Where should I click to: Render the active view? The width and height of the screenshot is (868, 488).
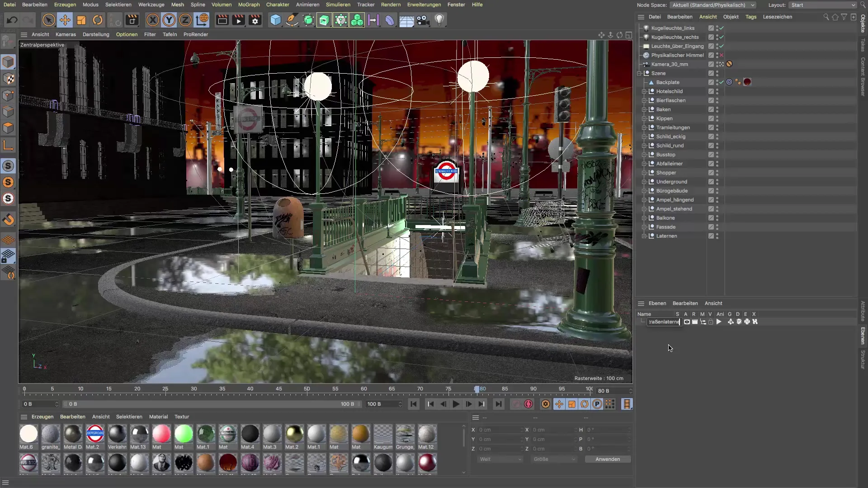[222, 20]
